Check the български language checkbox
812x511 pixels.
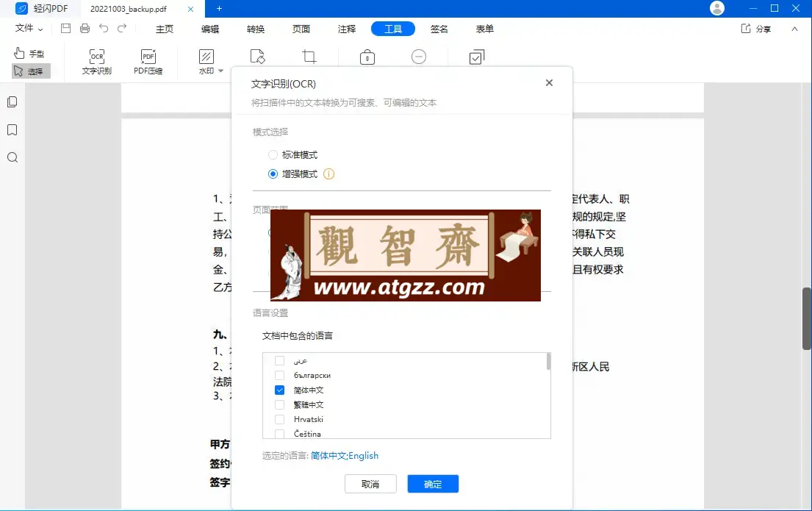point(280,375)
